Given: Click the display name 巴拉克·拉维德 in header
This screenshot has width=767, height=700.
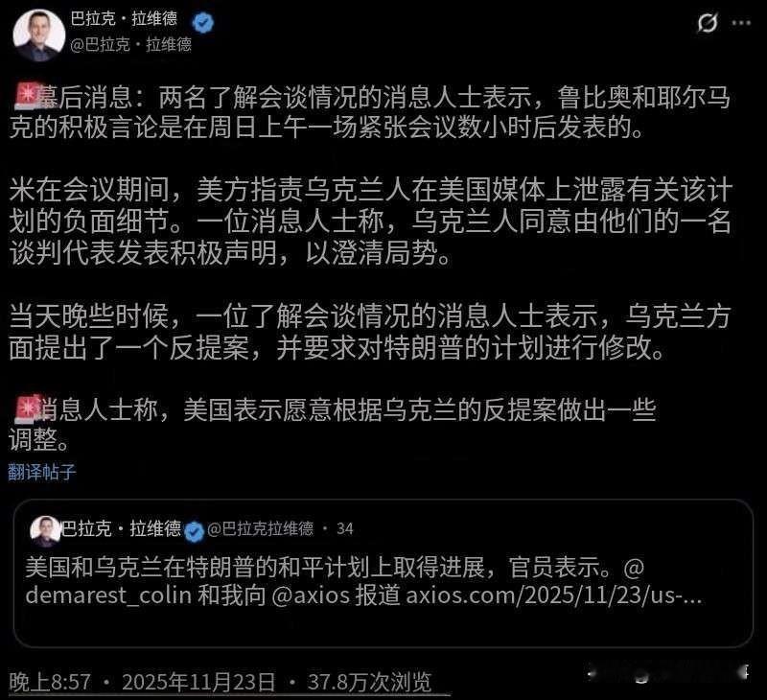Looking at the screenshot, I should point(124,19).
